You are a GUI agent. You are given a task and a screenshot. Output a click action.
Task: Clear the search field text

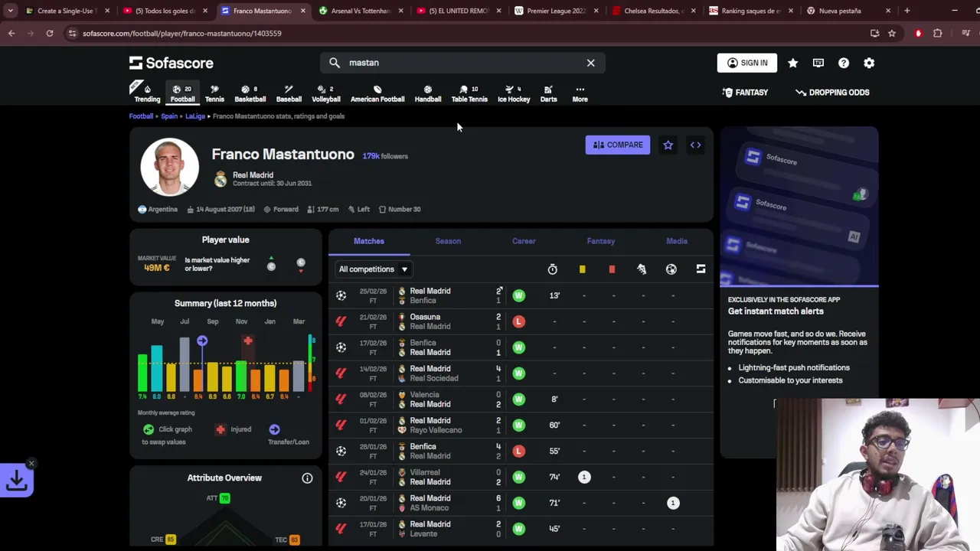(590, 63)
